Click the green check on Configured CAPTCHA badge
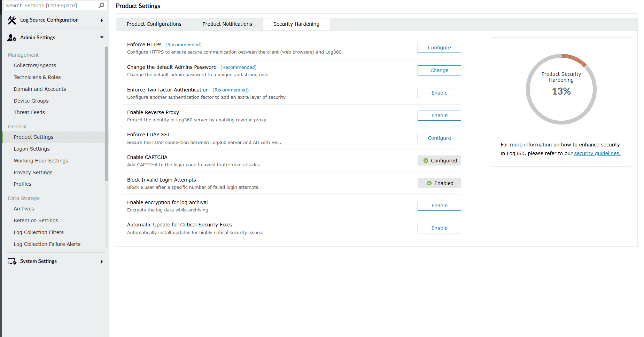644x337 pixels. click(426, 160)
